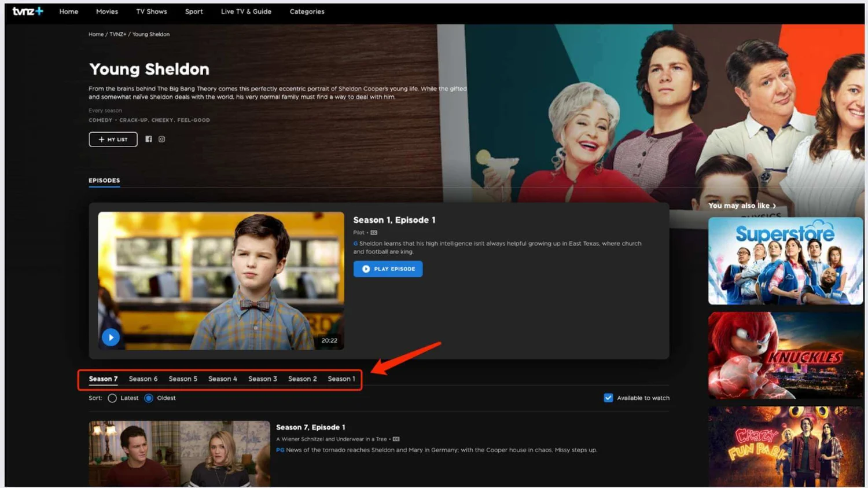Select the Oldest sort radio button
868x488 pixels.
coord(149,398)
